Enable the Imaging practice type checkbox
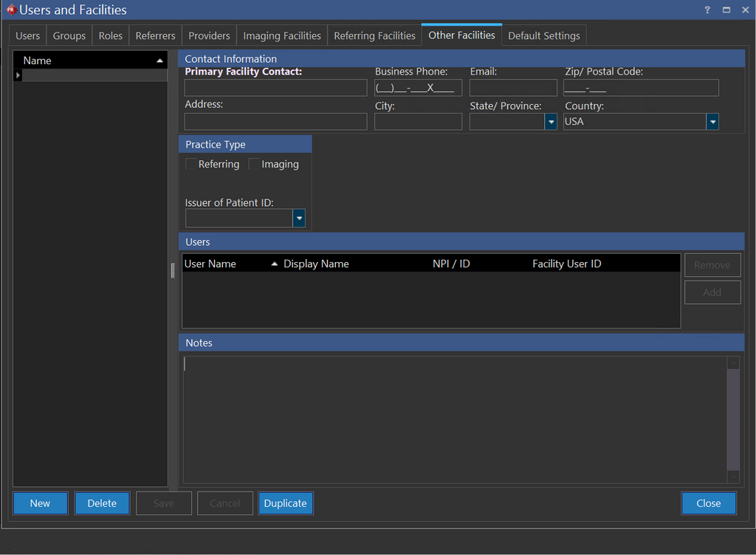This screenshot has height=555, width=756. click(254, 165)
